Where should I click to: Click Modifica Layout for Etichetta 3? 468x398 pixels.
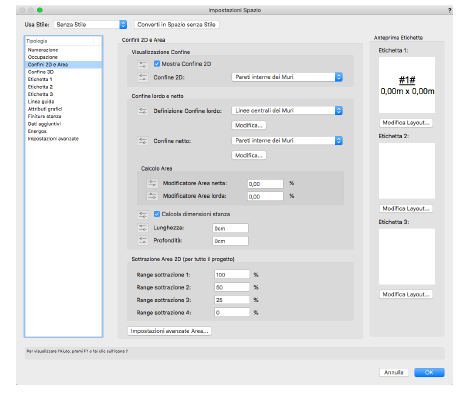pos(406,294)
